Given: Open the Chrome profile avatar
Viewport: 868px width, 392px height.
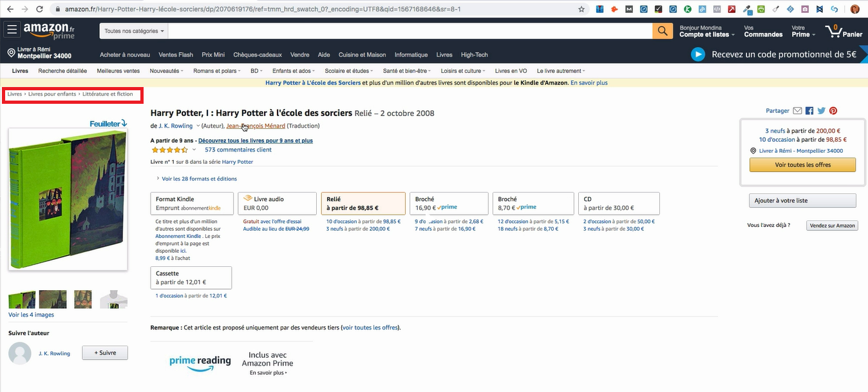Looking at the screenshot, I should click(855, 10).
